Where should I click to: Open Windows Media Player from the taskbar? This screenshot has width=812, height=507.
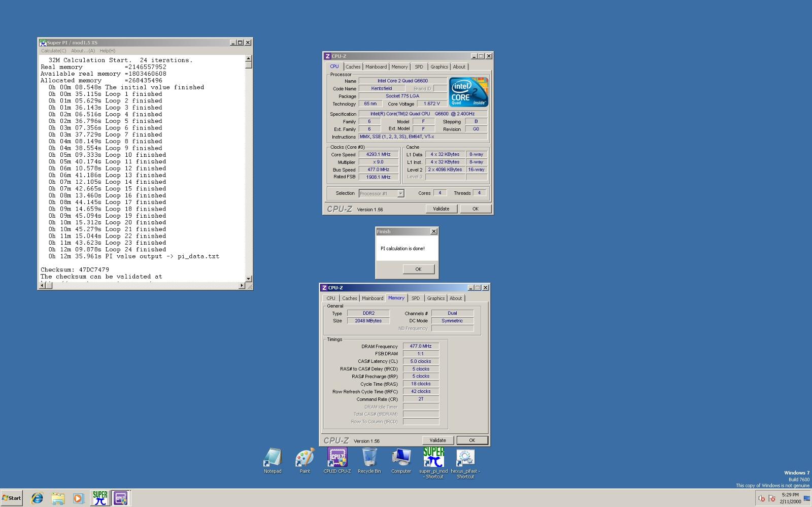78,498
